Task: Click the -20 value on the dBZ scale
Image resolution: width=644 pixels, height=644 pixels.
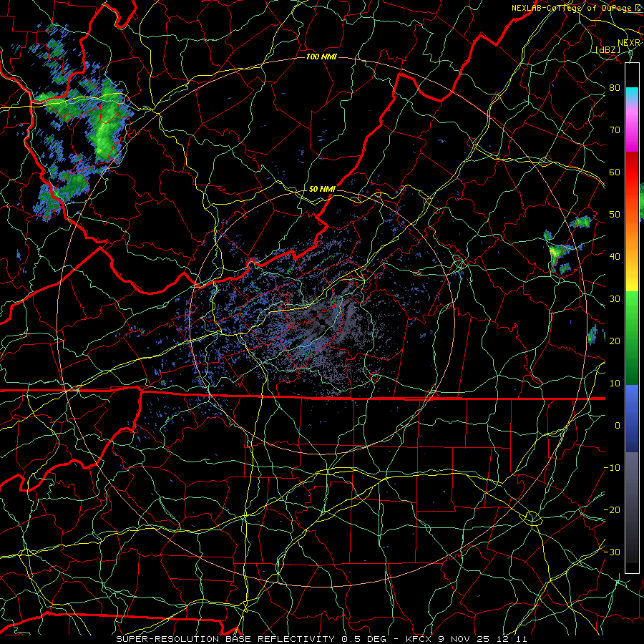Action: (x=612, y=509)
